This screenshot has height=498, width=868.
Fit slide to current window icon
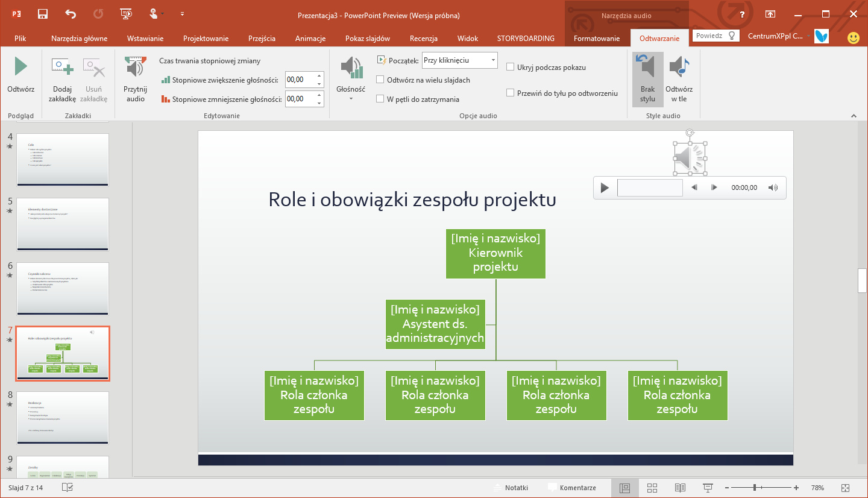coord(845,488)
